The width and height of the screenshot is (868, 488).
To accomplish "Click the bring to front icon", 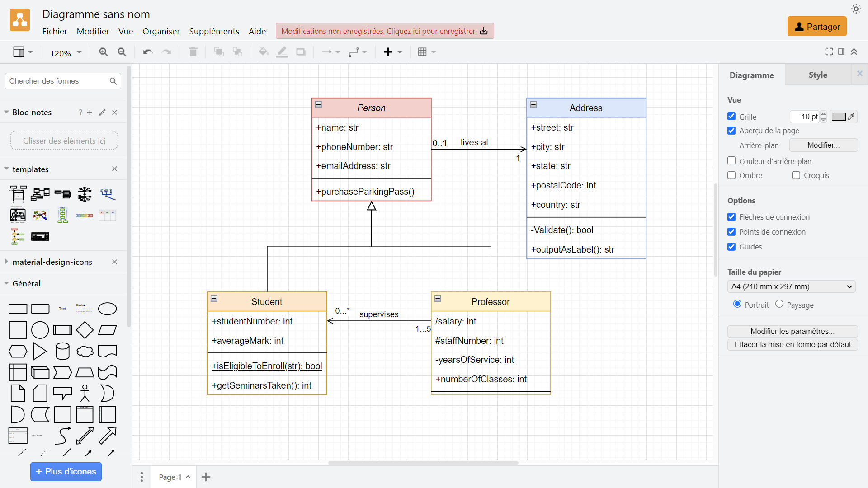I will click(x=219, y=52).
